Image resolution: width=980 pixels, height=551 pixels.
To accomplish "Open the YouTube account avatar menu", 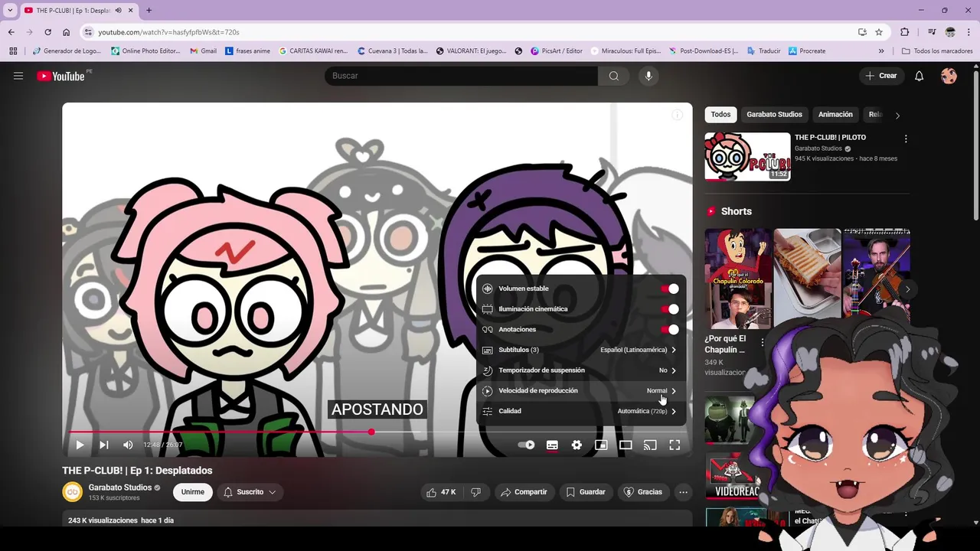I will click(x=949, y=76).
